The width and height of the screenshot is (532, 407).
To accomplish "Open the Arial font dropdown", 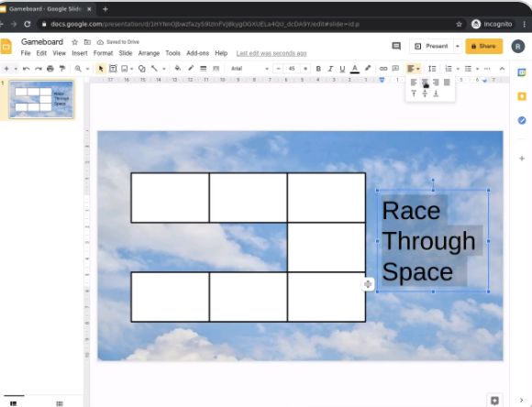I will click(249, 69).
